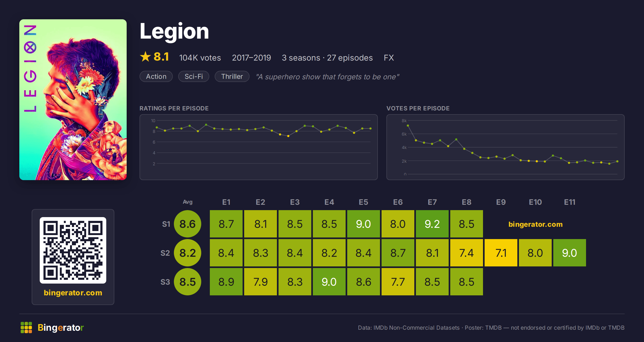Select S2 E11 tile rated 9.0
This screenshot has height=342, width=644.
click(570, 253)
